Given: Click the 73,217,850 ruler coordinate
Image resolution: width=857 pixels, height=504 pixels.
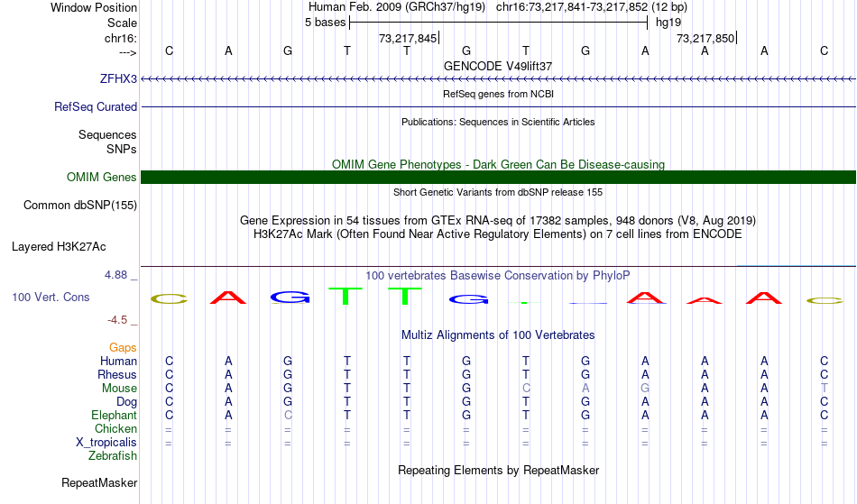Looking at the screenshot, I should pyautogui.click(x=705, y=38).
